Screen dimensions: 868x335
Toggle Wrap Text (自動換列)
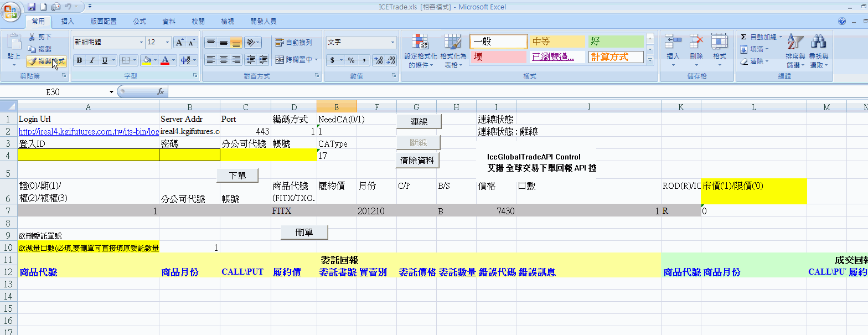293,42
